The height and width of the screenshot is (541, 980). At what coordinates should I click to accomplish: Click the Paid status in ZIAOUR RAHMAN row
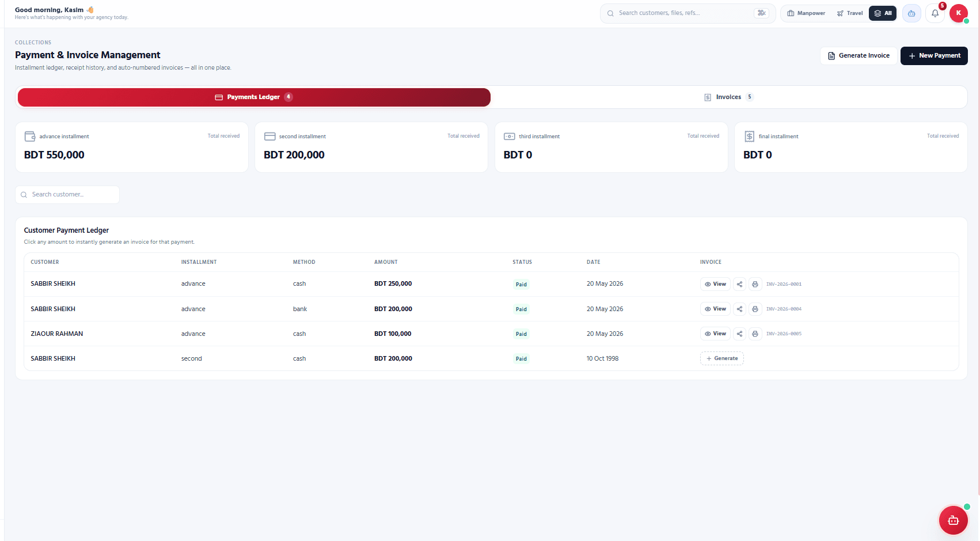521,334
